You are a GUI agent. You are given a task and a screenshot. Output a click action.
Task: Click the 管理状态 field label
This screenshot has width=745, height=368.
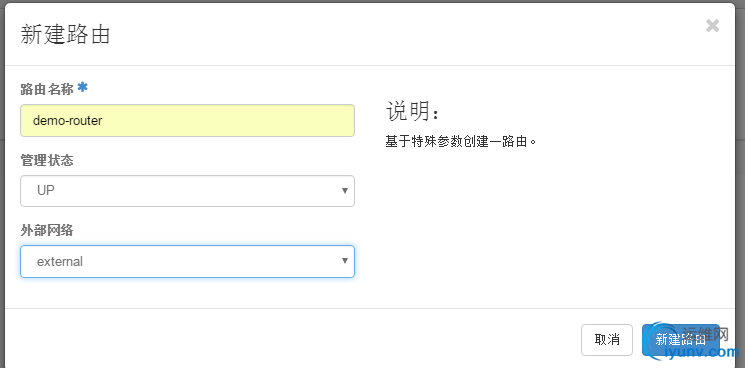(47, 160)
